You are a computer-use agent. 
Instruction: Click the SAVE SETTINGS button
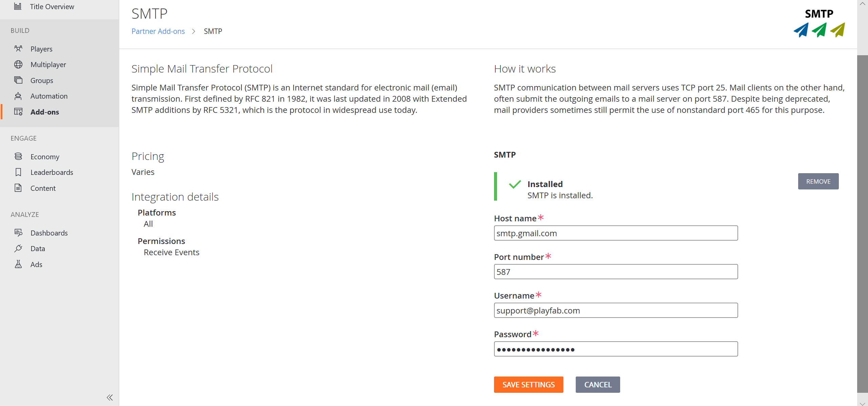coord(528,384)
